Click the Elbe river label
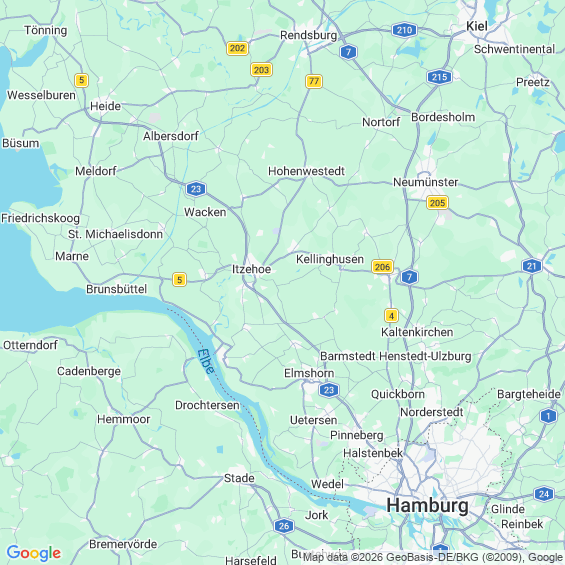 click(206, 361)
